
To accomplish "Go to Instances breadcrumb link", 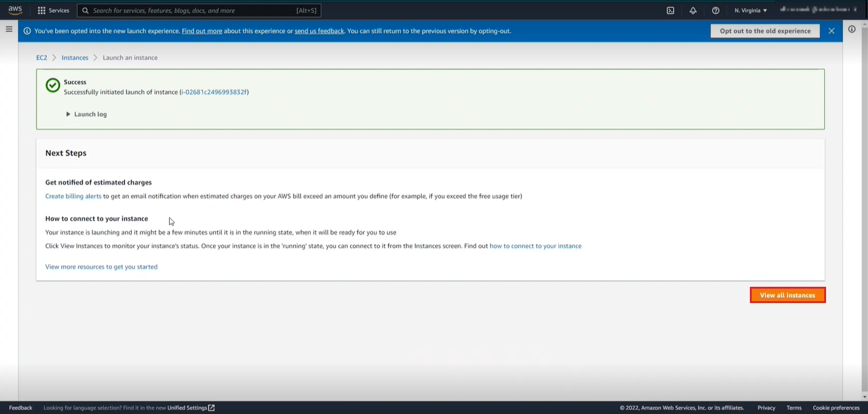I will coord(75,58).
